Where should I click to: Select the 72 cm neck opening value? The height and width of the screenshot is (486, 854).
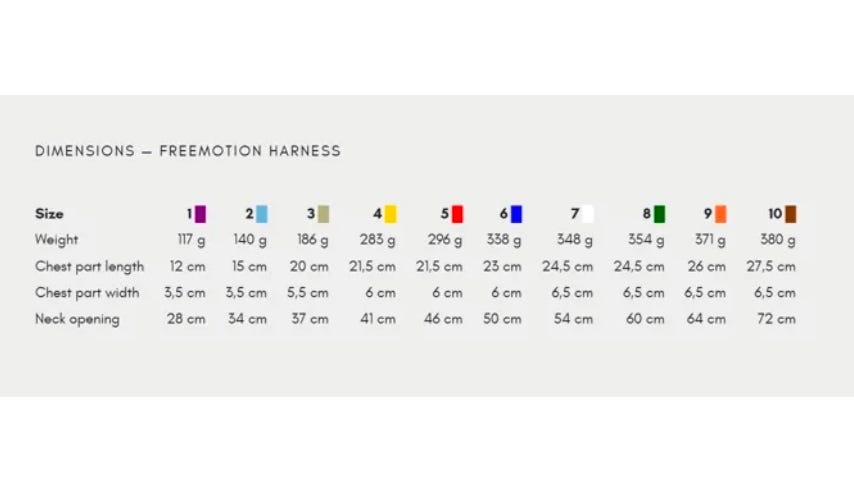777,319
